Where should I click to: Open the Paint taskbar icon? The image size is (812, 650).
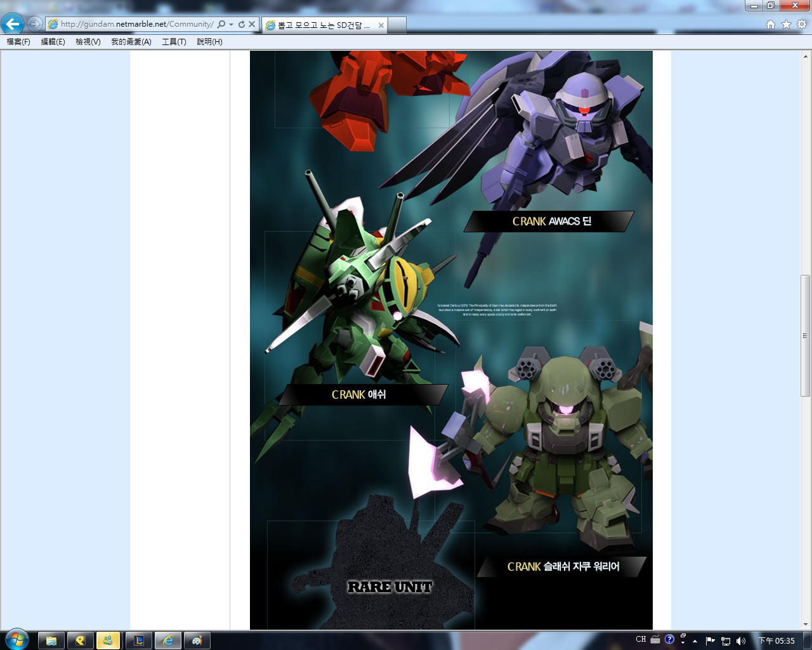(197, 640)
